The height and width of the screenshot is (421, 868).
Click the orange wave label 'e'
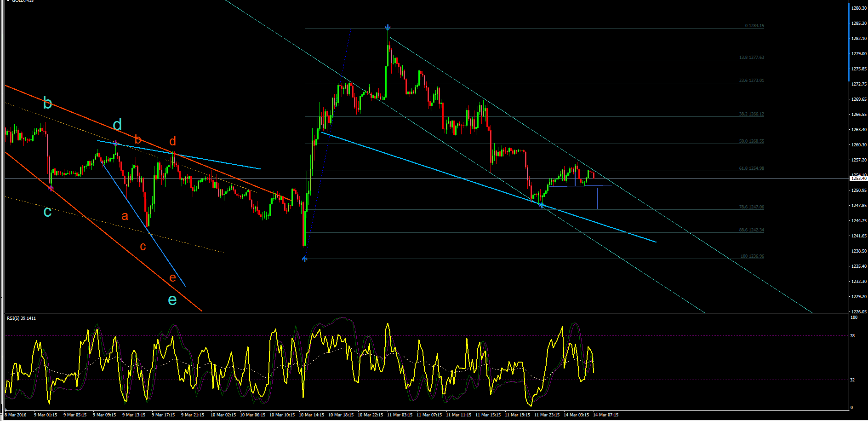[x=172, y=277]
